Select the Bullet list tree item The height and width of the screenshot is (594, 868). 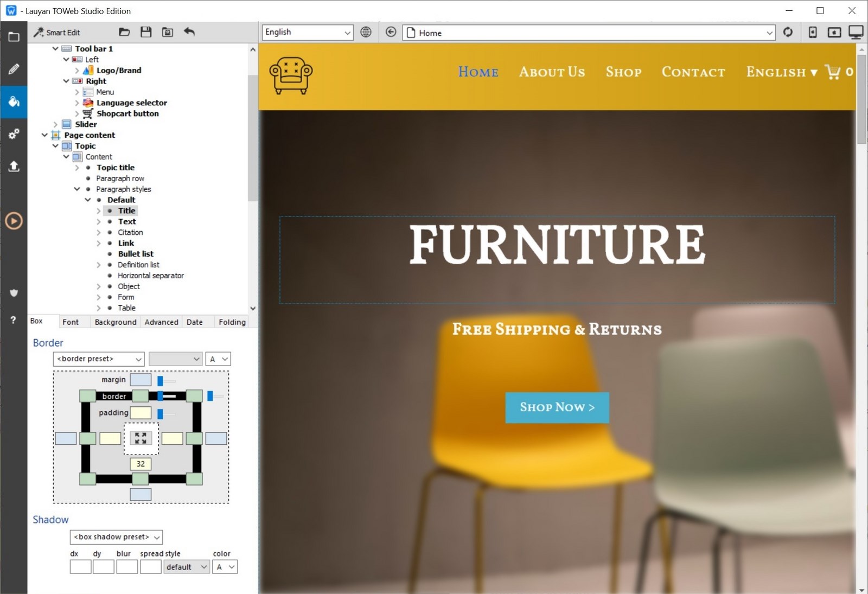coord(136,254)
